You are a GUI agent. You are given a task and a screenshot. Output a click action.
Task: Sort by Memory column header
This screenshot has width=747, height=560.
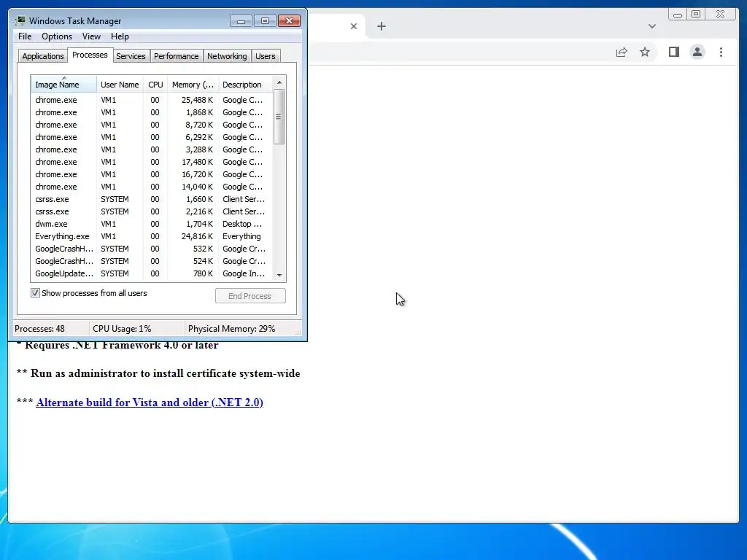(193, 85)
